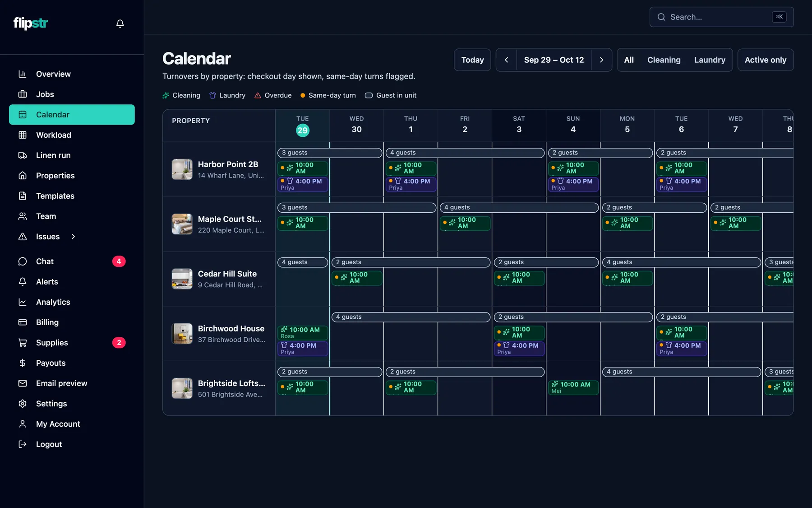Filter calendar by Cleaning
This screenshot has height=508, width=812.
(x=664, y=60)
